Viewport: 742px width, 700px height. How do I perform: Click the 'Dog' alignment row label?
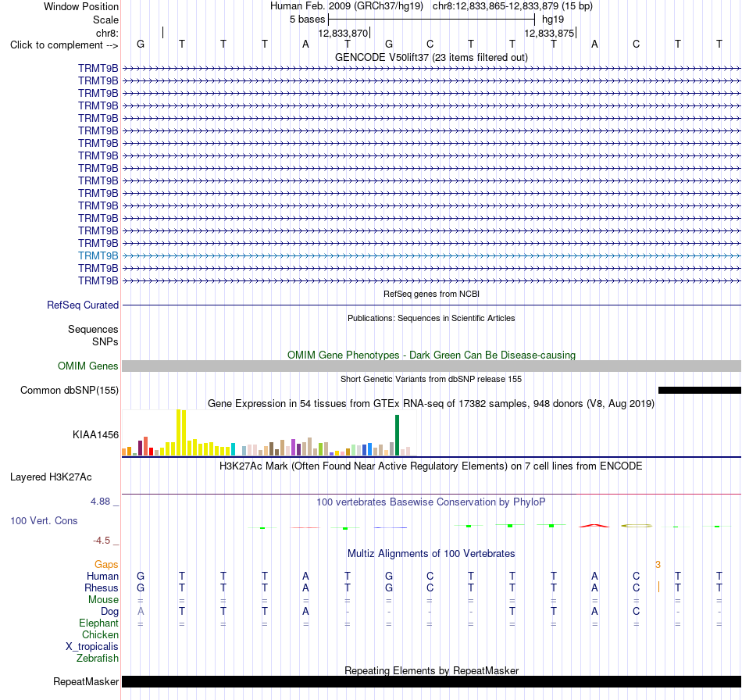110,612
